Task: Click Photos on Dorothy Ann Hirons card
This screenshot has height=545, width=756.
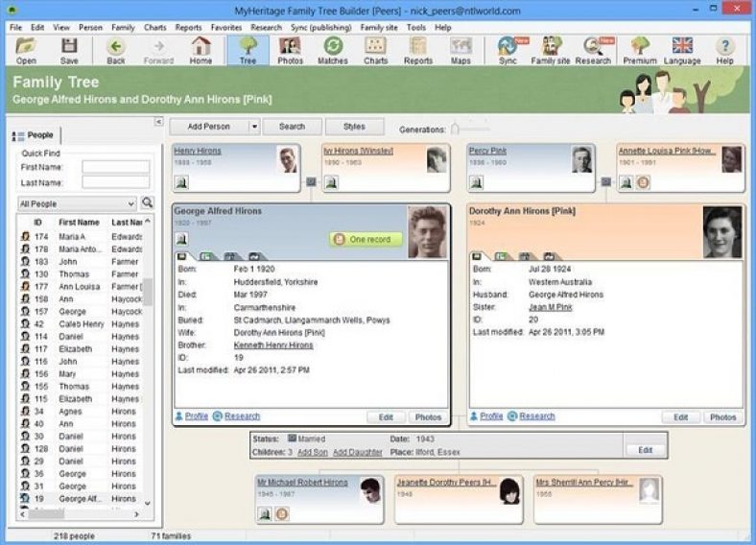Action: point(722,417)
